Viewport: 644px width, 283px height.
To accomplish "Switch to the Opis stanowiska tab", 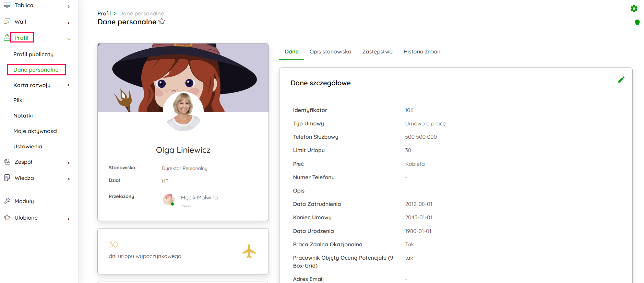I will 330,52.
